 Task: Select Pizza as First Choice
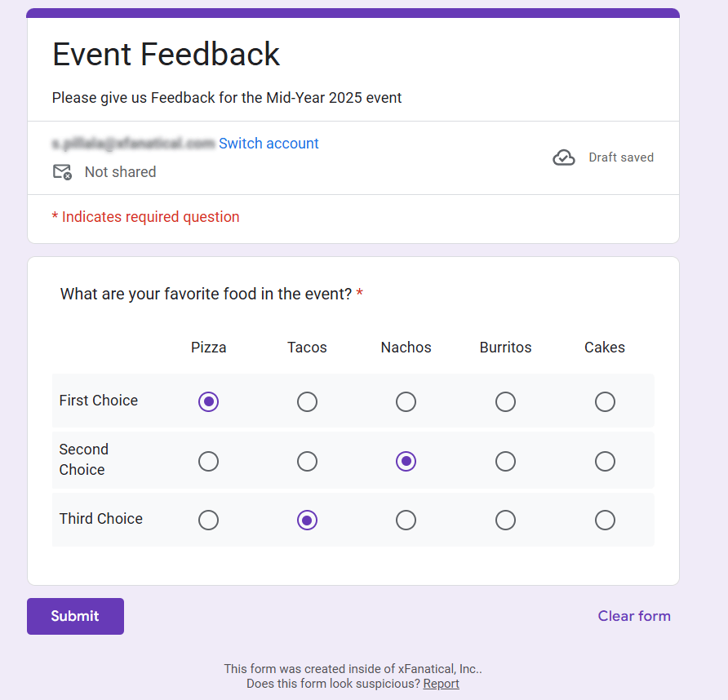click(x=208, y=401)
